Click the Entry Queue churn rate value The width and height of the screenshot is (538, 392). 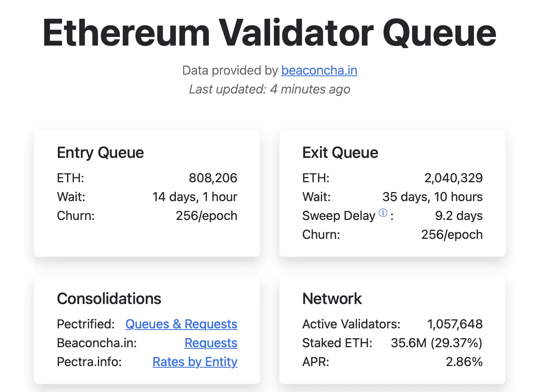(206, 216)
